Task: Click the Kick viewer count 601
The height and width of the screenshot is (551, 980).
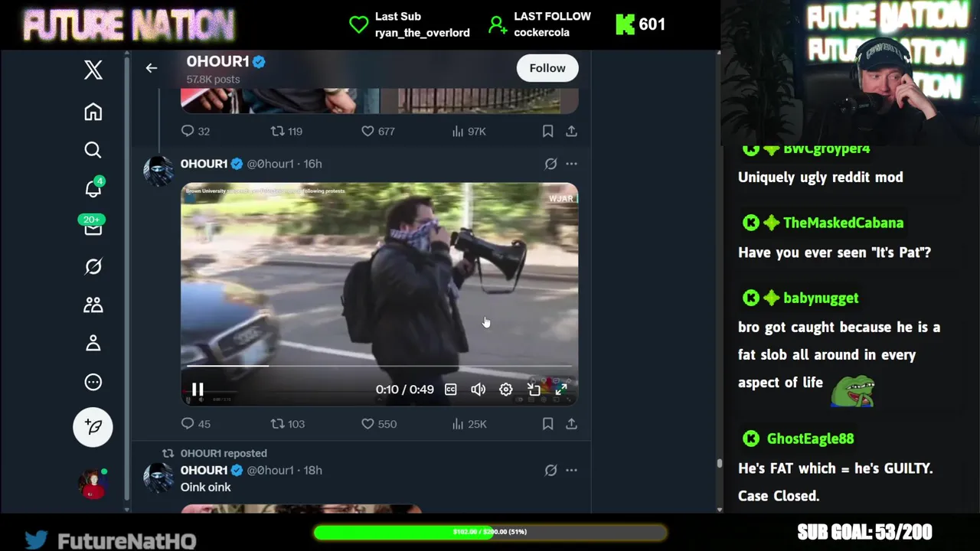Action: [652, 24]
